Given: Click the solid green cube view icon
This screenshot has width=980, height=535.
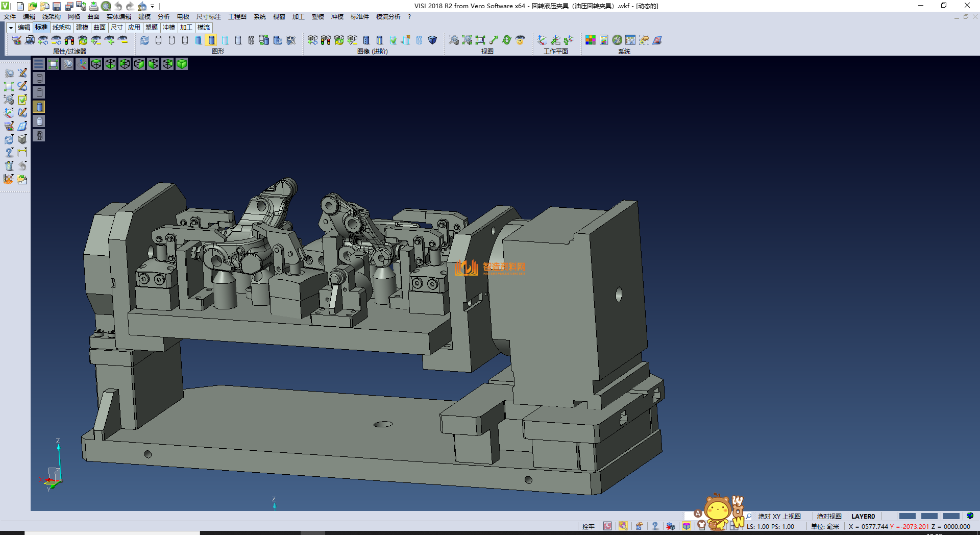Looking at the screenshot, I should [182, 64].
